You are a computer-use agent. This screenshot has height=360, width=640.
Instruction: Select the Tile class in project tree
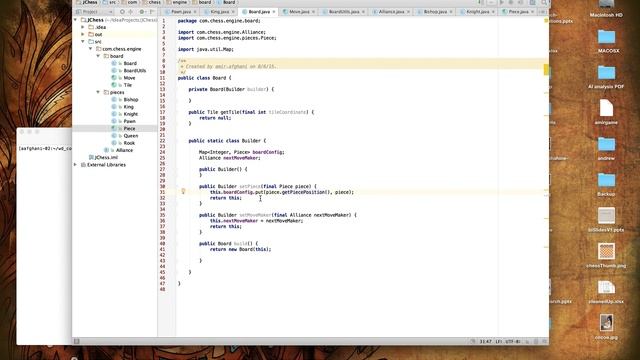coord(128,85)
